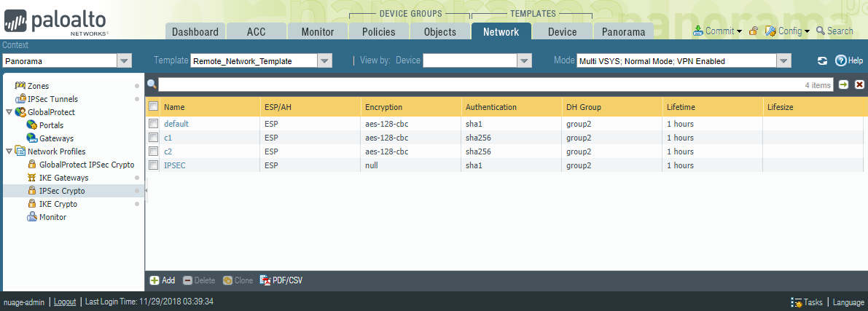Image resolution: width=868 pixels, height=311 pixels.
Task: Open the default profile link
Action: coord(176,124)
